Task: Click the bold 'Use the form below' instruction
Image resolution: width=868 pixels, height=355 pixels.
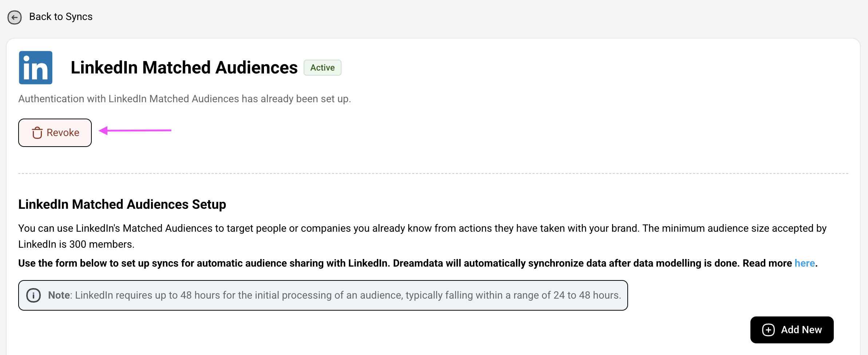Action: tap(405, 263)
